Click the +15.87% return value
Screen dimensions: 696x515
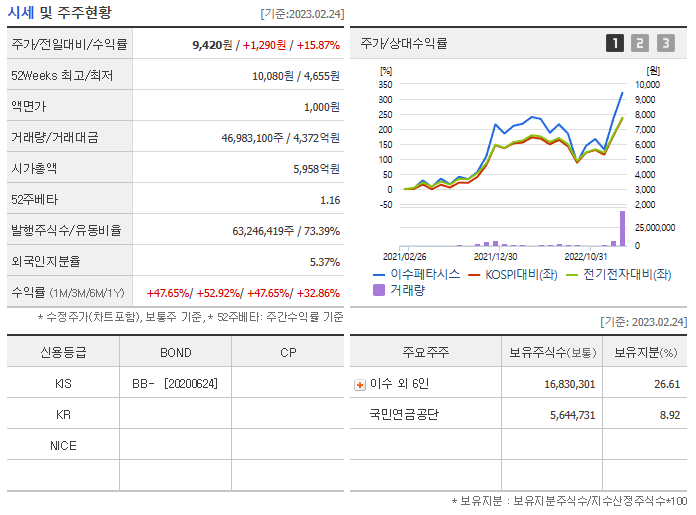[318, 45]
